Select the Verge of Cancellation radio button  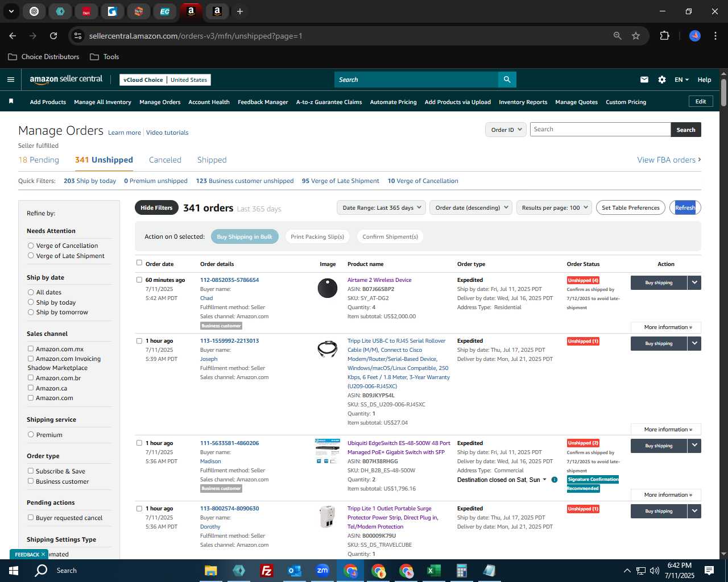click(31, 246)
